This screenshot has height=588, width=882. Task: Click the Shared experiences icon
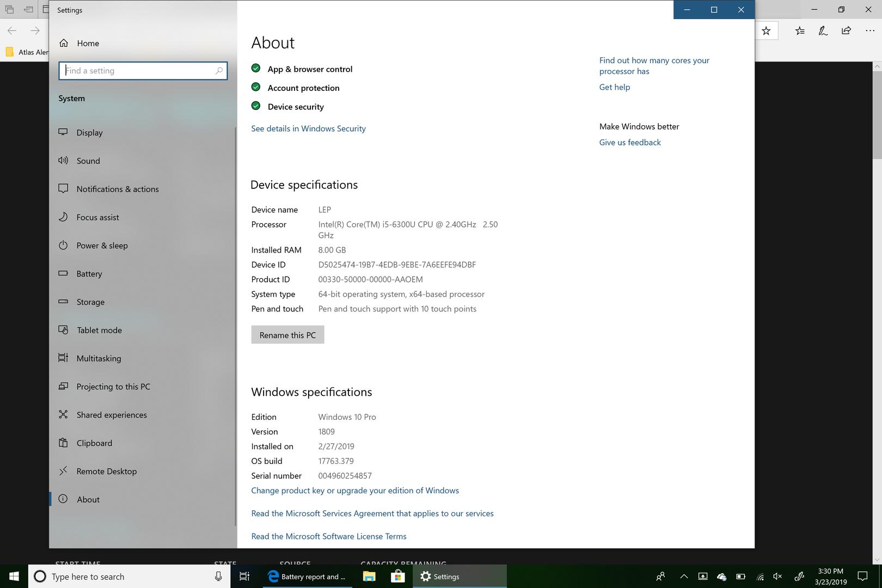click(63, 414)
